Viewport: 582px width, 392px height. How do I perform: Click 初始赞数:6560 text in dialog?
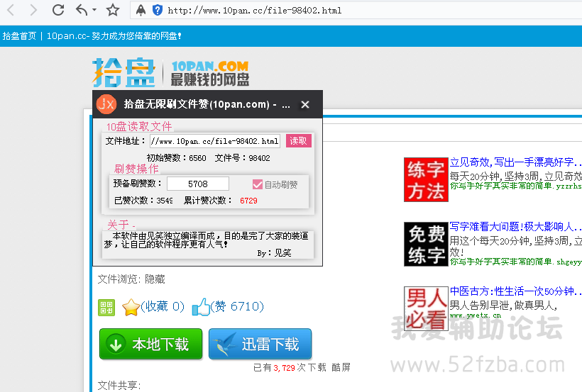(x=176, y=158)
